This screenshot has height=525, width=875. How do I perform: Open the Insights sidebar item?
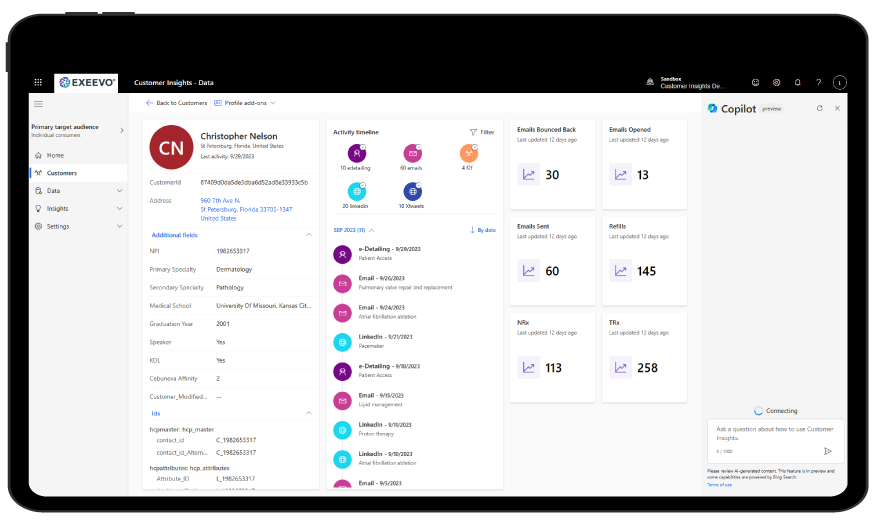[x=57, y=209]
